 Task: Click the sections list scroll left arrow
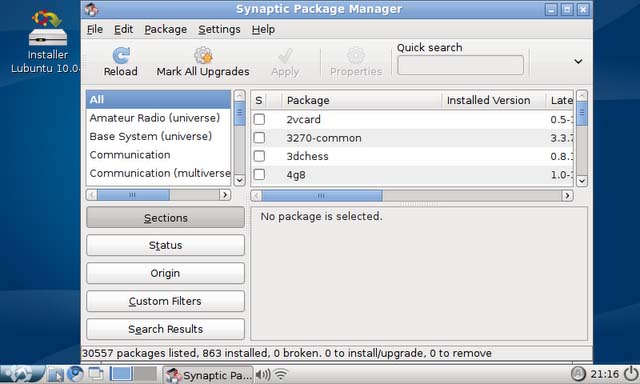tap(92, 195)
